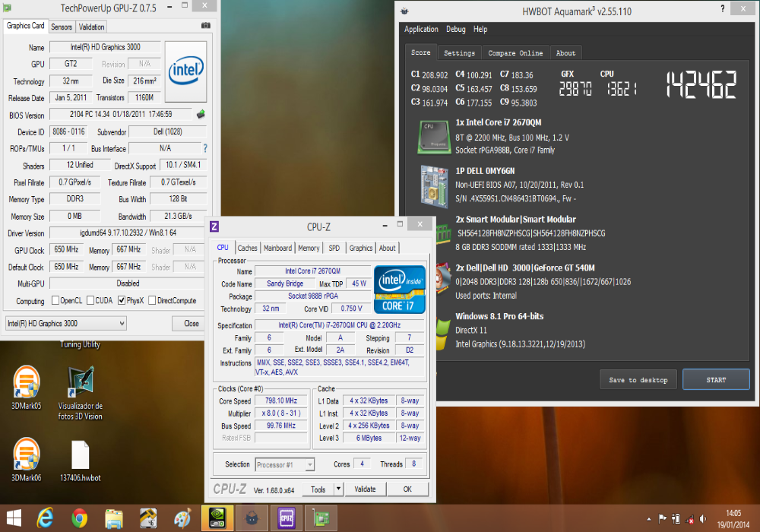The height and width of the screenshot is (532, 760).
Task: Enable the CUDA checkbox
Action: pyautogui.click(x=90, y=300)
